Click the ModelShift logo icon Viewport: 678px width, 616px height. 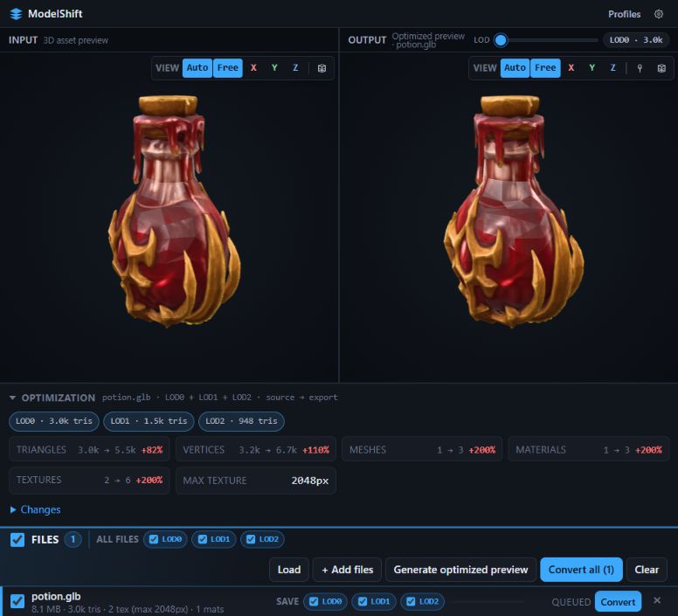(16, 14)
